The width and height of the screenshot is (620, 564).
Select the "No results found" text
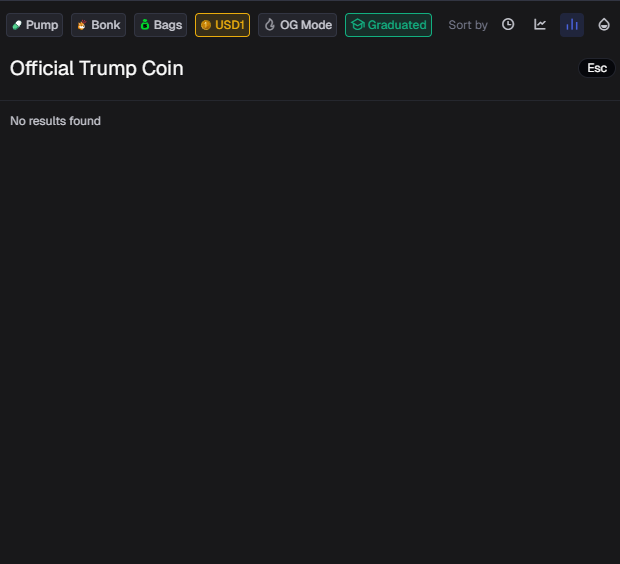[55, 121]
